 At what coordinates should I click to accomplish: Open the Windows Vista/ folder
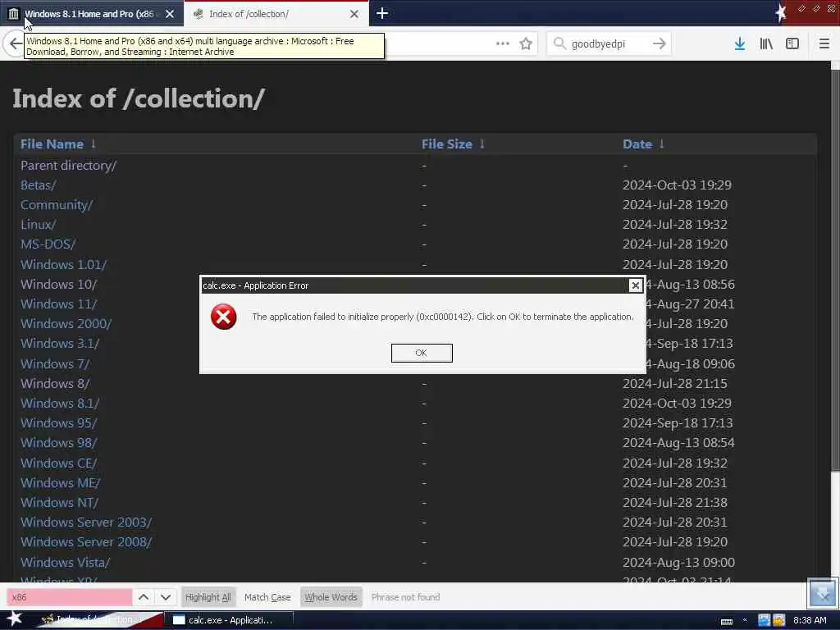pos(66,563)
